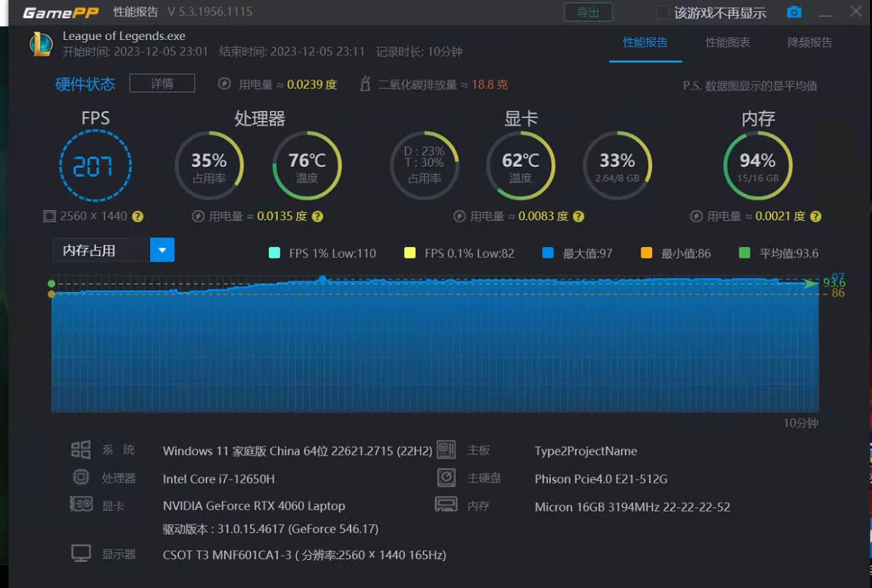Click the total power usage lightning icon
872x588 pixels.
coord(224,84)
